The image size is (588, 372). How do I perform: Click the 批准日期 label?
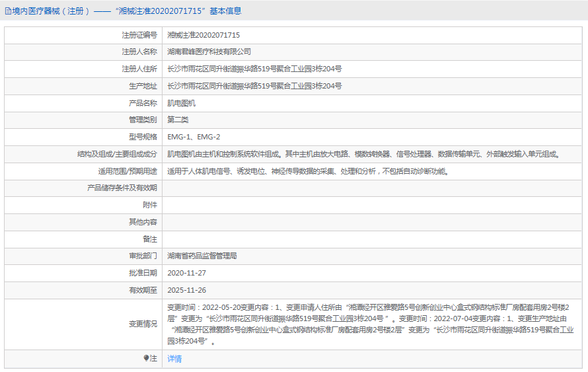coord(143,273)
